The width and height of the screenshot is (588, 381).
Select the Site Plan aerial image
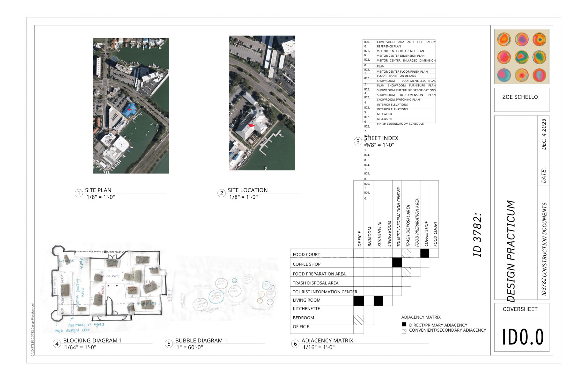click(x=131, y=106)
